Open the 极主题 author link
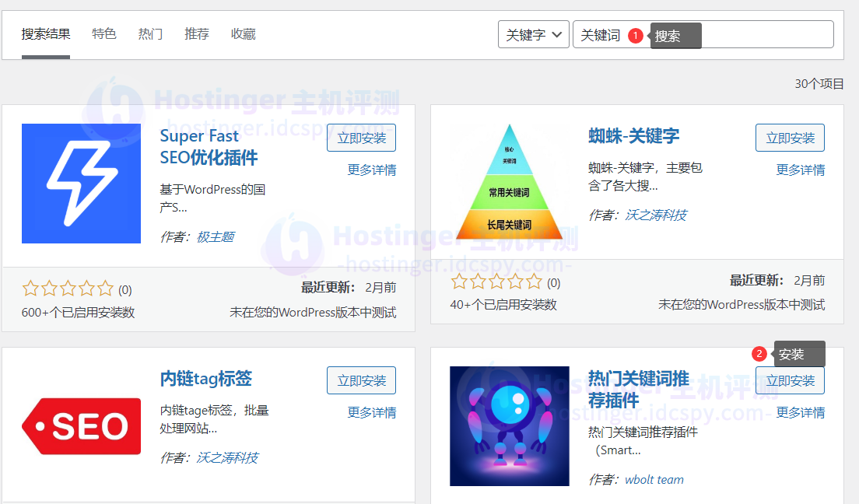This screenshot has width=859, height=504. pos(216,236)
